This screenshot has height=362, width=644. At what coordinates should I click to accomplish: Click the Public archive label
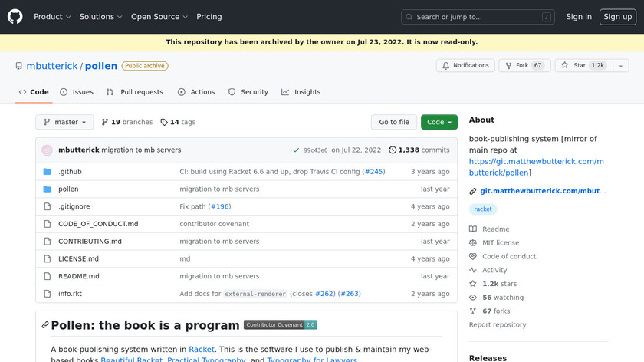click(x=145, y=66)
